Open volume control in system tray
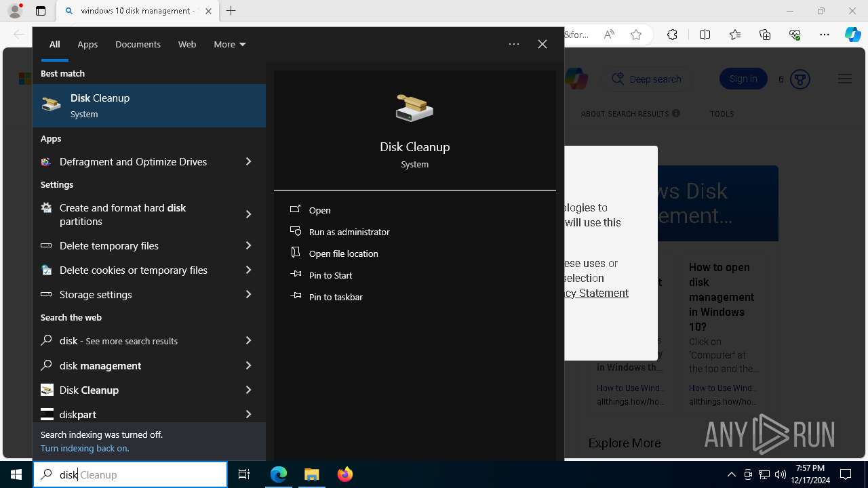The height and width of the screenshot is (488, 868). pyautogui.click(x=780, y=474)
